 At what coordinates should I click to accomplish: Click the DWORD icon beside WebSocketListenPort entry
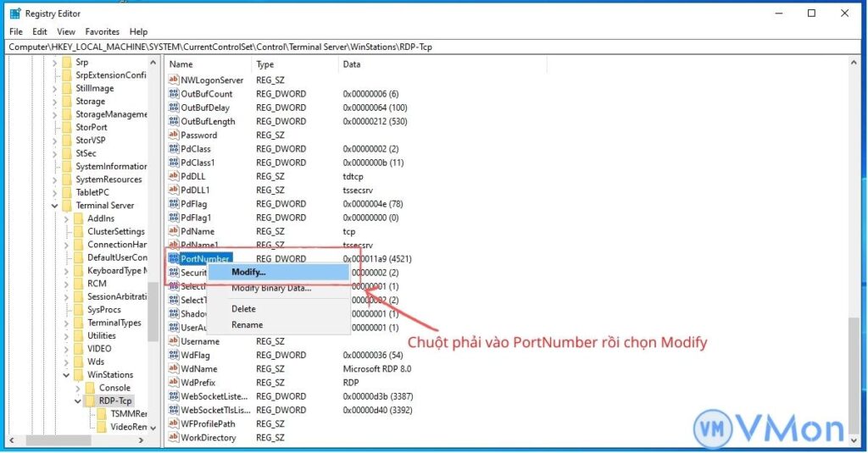[174, 396]
